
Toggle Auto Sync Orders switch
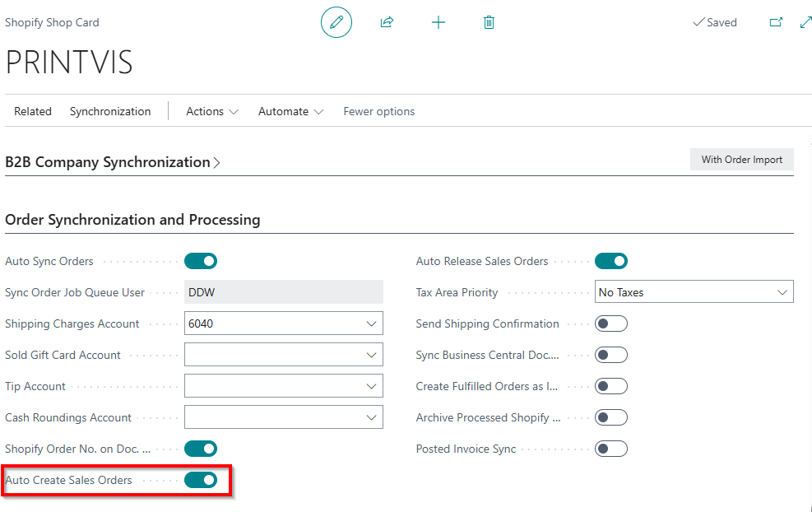(x=201, y=261)
